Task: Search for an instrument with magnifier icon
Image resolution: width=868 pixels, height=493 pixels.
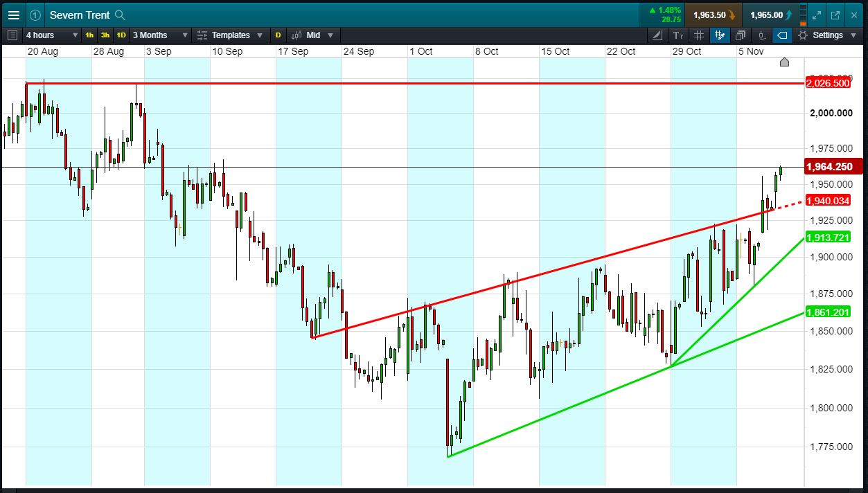Action: click(120, 15)
